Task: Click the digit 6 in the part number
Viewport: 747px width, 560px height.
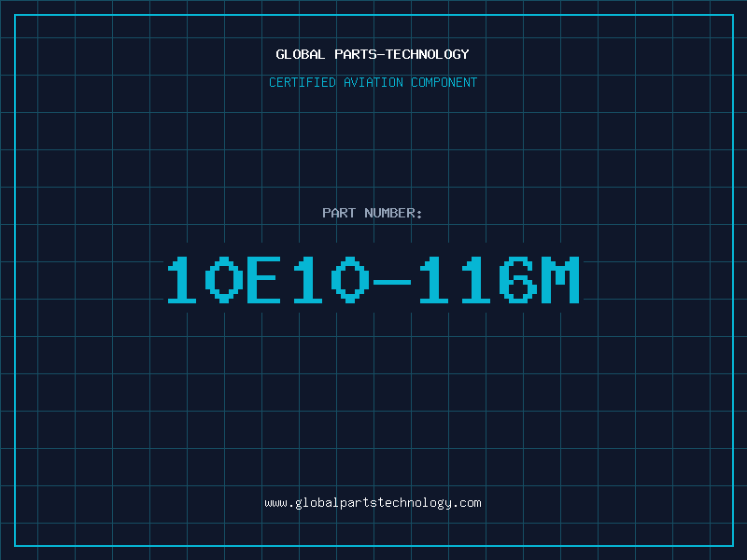Action: 518,279
